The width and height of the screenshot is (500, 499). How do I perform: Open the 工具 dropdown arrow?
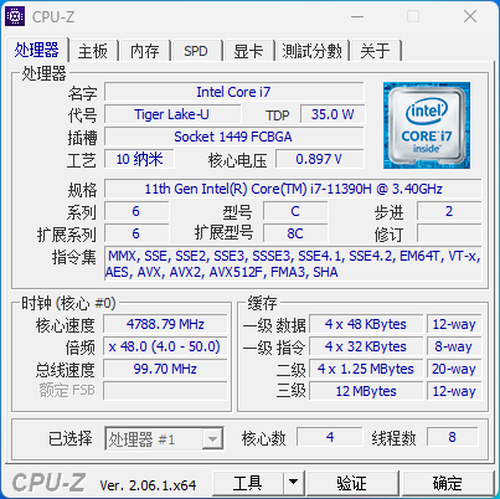point(293,482)
